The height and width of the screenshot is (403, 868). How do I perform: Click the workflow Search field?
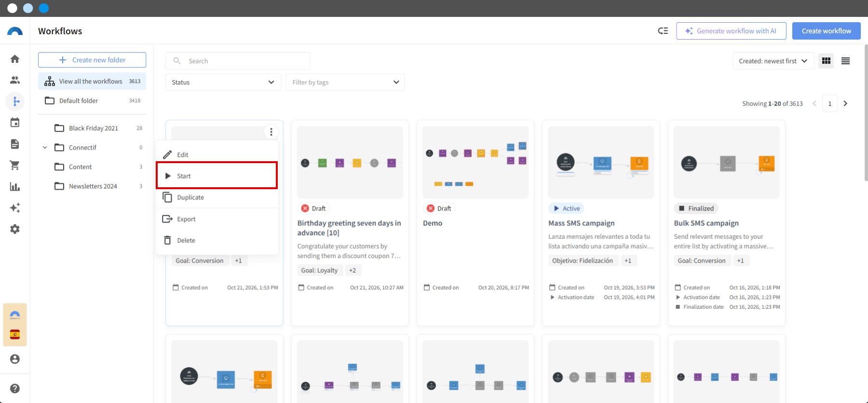point(238,61)
